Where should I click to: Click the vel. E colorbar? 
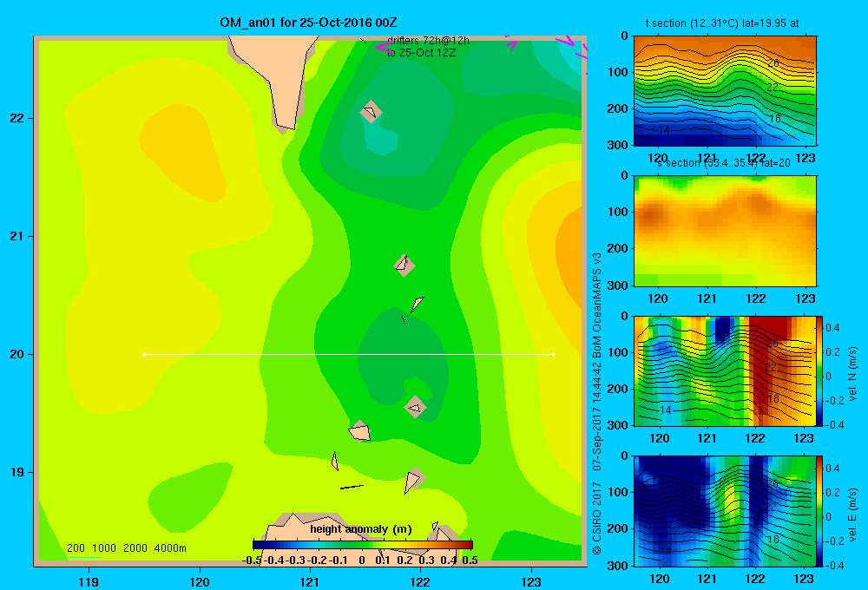820,511
